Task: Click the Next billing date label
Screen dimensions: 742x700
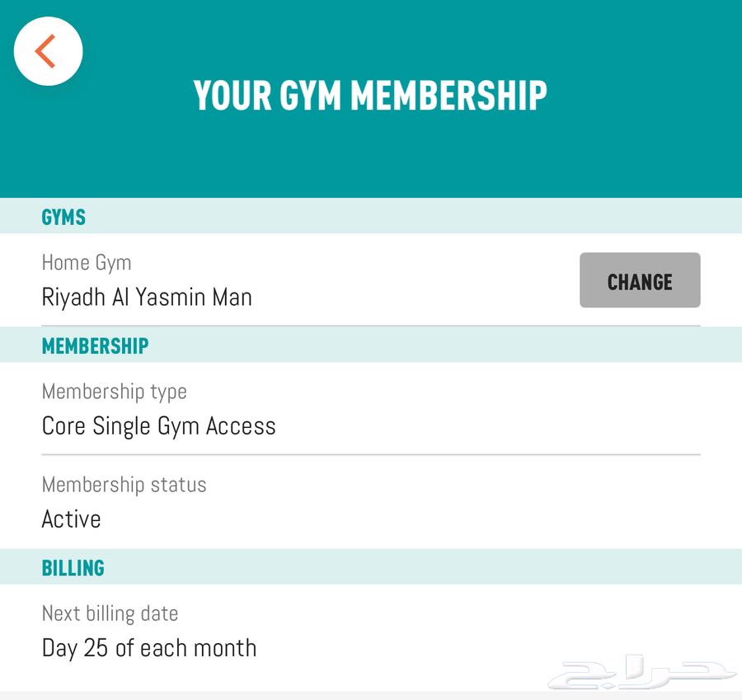Action: tap(110, 613)
